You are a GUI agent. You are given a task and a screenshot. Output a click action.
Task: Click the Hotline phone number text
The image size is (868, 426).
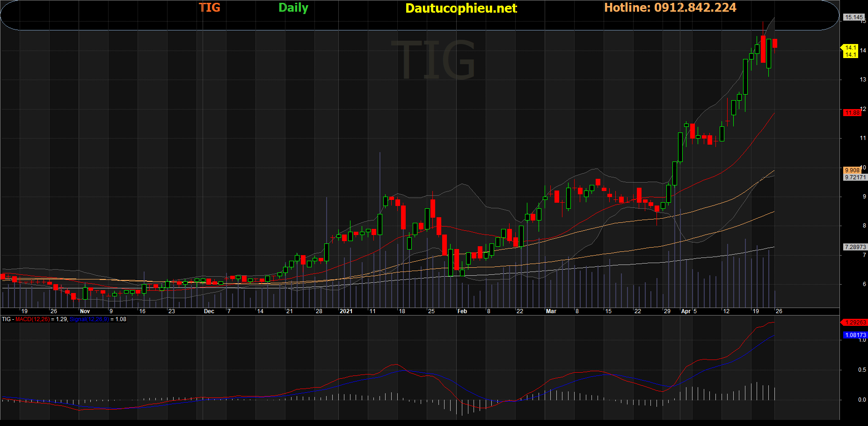pyautogui.click(x=670, y=7)
